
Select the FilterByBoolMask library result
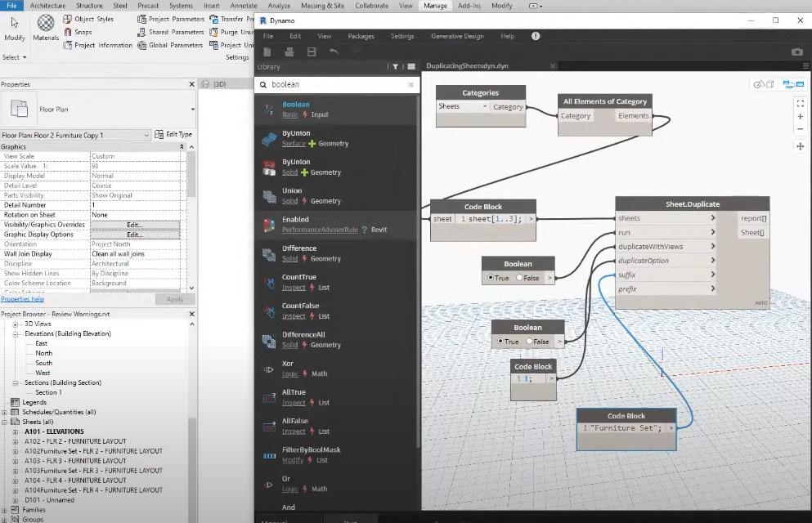pyautogui.click(x=335, y=454)
